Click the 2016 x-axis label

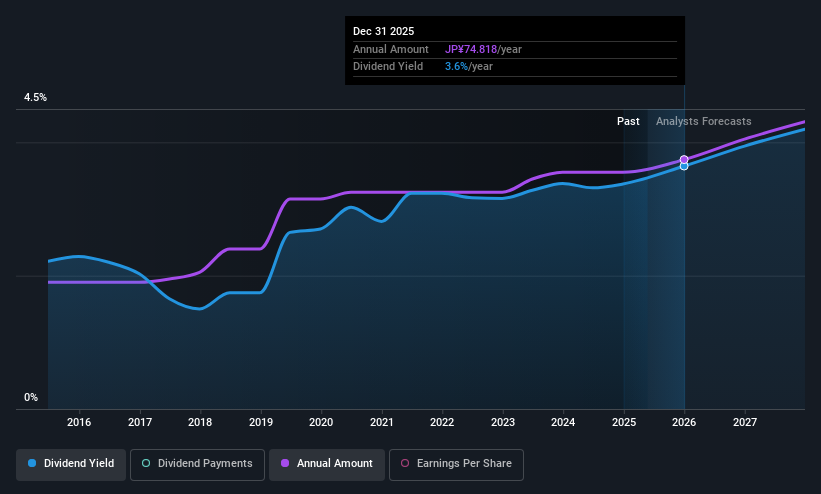(x=79, y=422)
